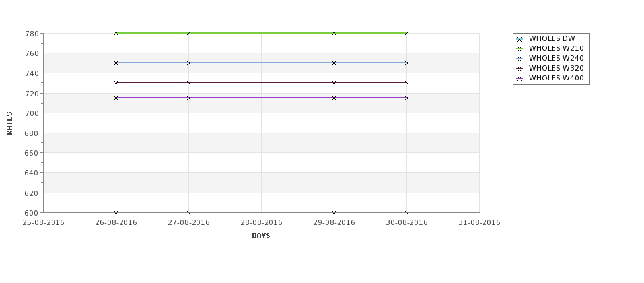Select the W240 data point on 30-08-2016

pyautogui.click(x=407, y=63)
